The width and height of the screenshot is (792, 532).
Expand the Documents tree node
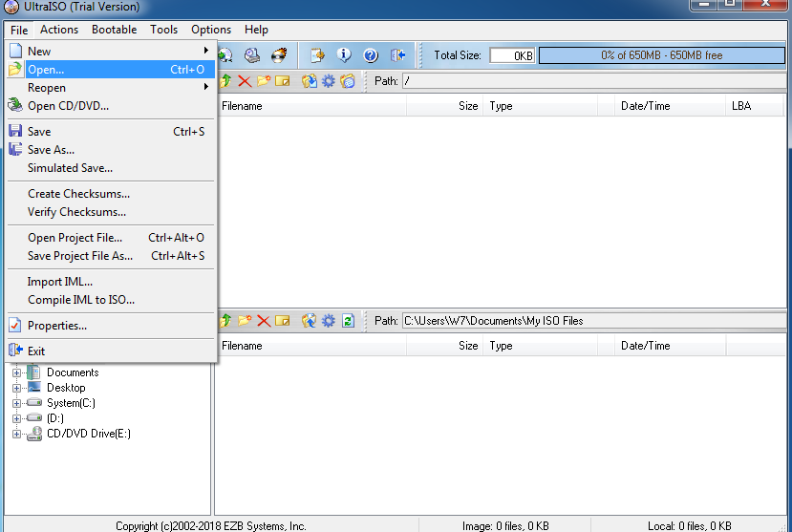[16, 373]
